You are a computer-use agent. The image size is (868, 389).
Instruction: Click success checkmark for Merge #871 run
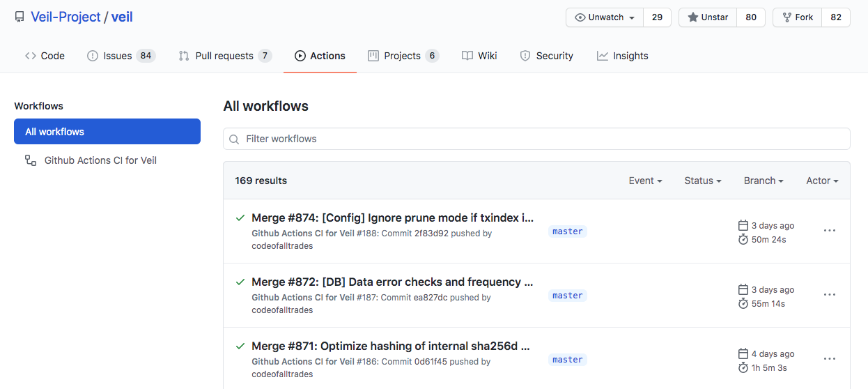coord(240,346)
